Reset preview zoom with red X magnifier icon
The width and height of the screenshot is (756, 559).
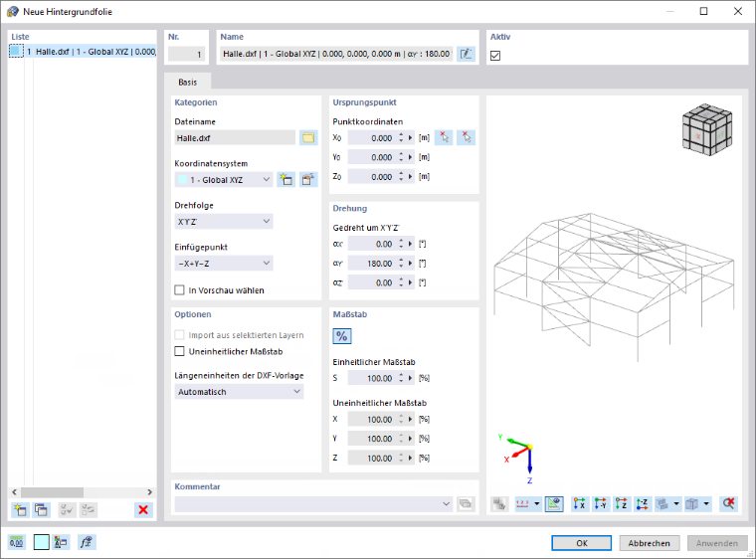pyautogui.click(x=728, y=504)
